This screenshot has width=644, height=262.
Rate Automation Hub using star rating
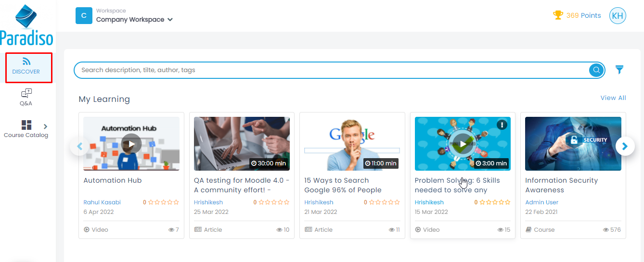(x=164, y=202)
